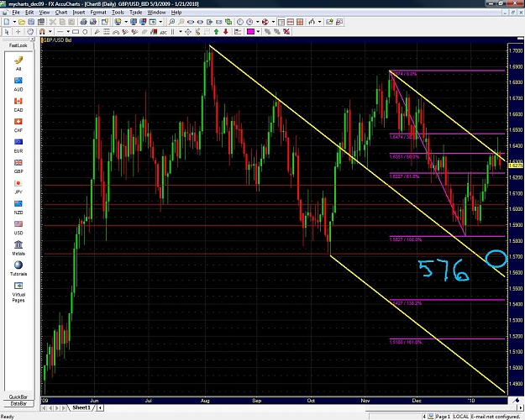The width and height of the screenshot is (525, 420).
Task: Open Tutorials in FastLook panel
Action: coord(18,269)
